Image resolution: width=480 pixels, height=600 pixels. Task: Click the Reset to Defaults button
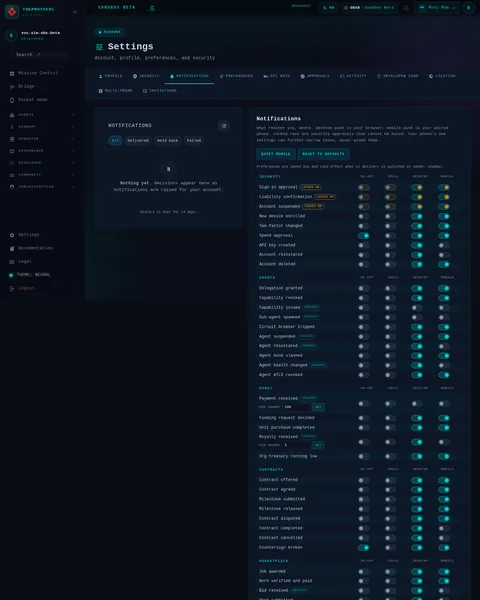[323, 154]
